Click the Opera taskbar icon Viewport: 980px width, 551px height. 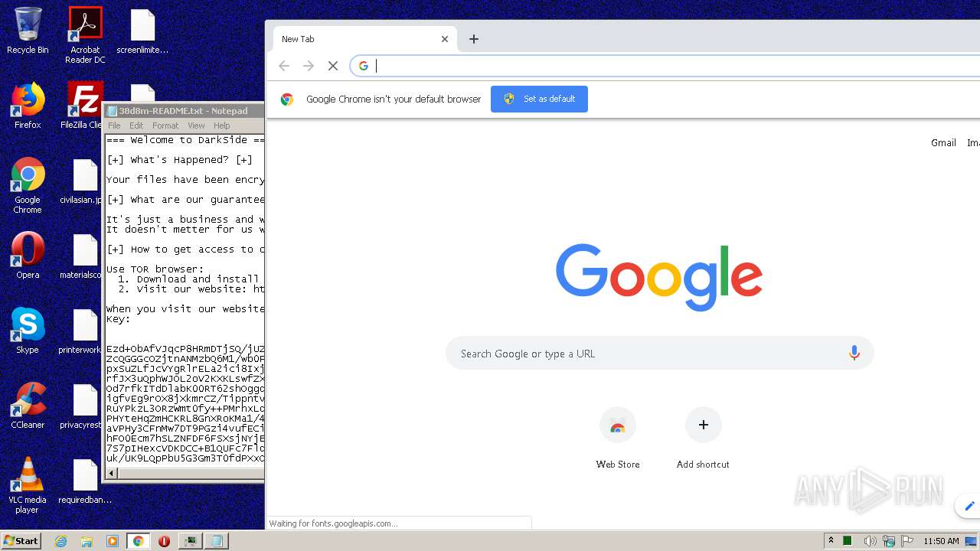coord(164,541)
